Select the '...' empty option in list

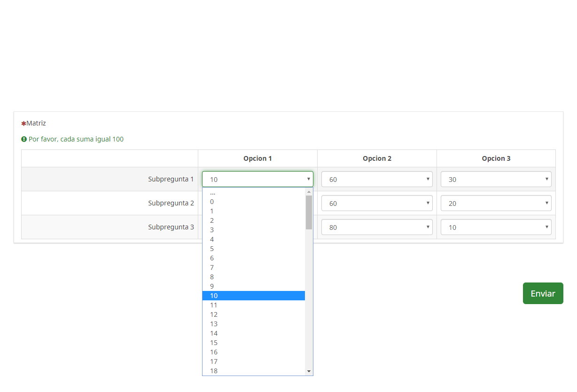click(254, 193)
